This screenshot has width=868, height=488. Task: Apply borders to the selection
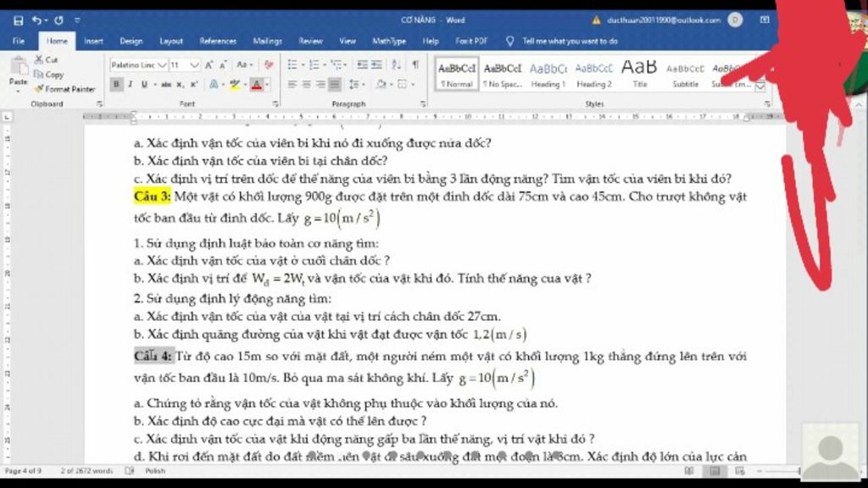[403, 85]
